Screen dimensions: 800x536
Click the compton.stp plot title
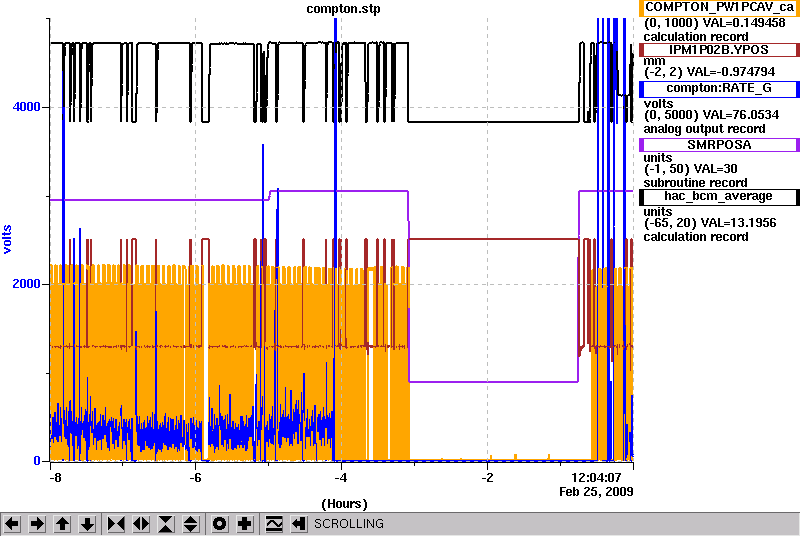[343, 9]
